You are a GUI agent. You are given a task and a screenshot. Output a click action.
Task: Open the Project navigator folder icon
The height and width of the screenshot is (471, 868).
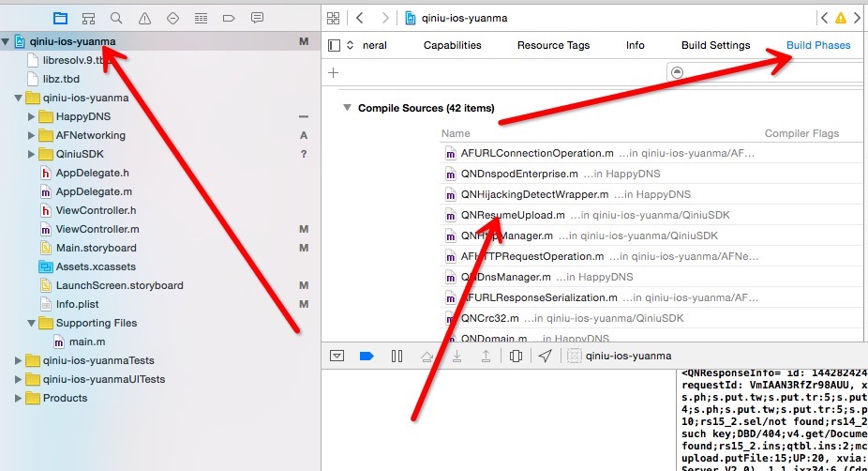(x=60, y=18)
